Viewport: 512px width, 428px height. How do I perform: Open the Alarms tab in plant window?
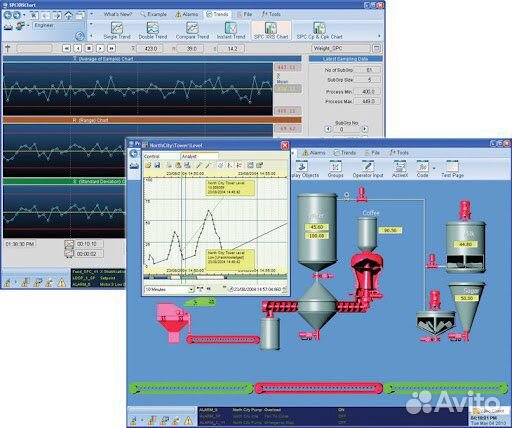click(x=314, y=153)
